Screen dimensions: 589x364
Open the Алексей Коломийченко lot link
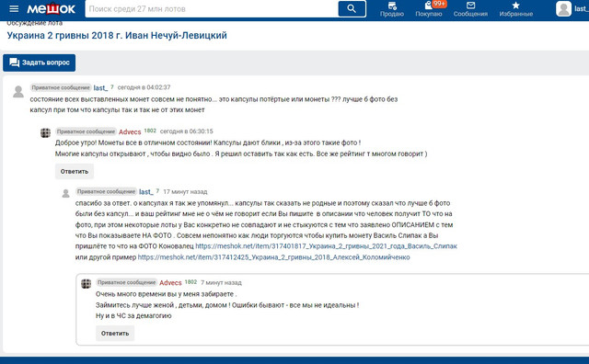273,257
